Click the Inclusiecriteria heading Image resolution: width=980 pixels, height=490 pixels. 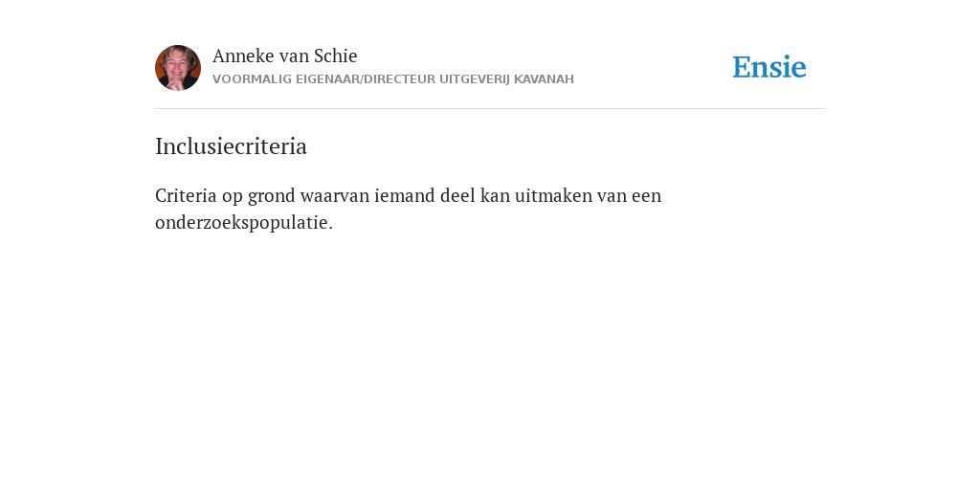(232, 146)
